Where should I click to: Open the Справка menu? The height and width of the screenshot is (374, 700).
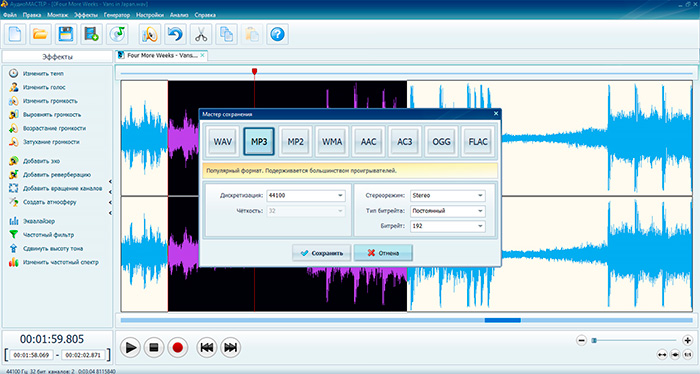205,15
